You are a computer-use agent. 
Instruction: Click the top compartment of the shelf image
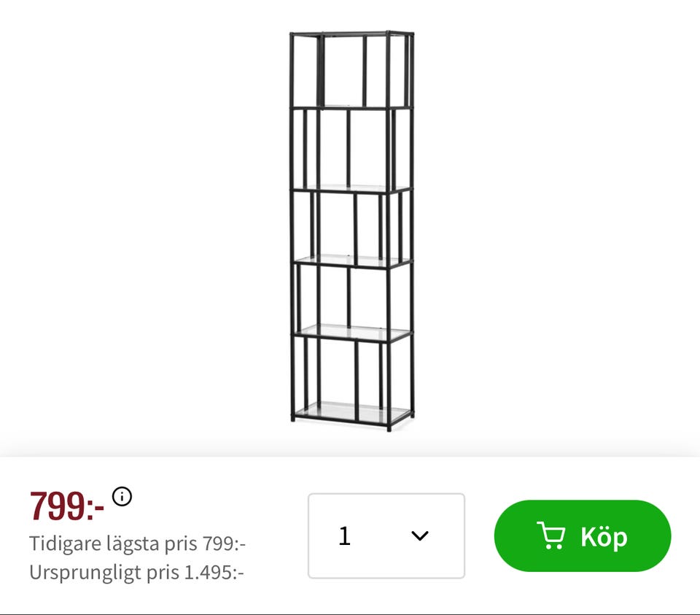coord(351,71)
